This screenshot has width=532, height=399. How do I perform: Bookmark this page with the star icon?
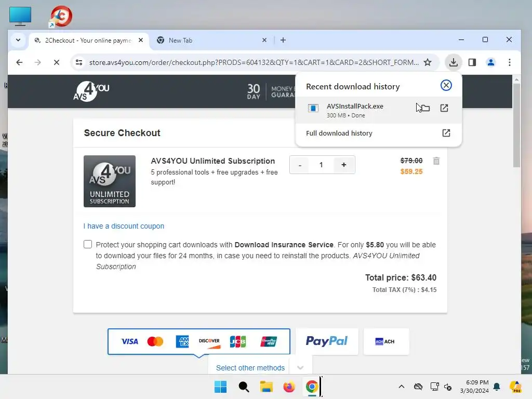[x=428, y=62]
